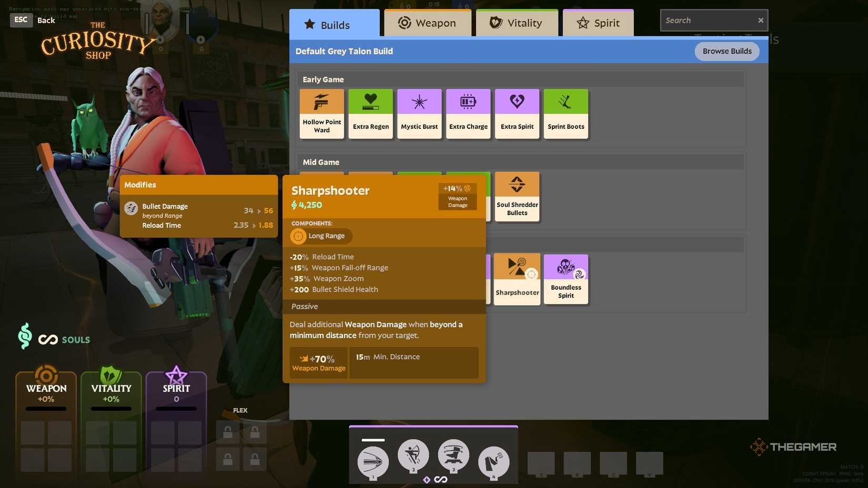This screenshot has height=488, width=868.
Task: Select Soul Shredder Bullets item
Action: [517, 197]
